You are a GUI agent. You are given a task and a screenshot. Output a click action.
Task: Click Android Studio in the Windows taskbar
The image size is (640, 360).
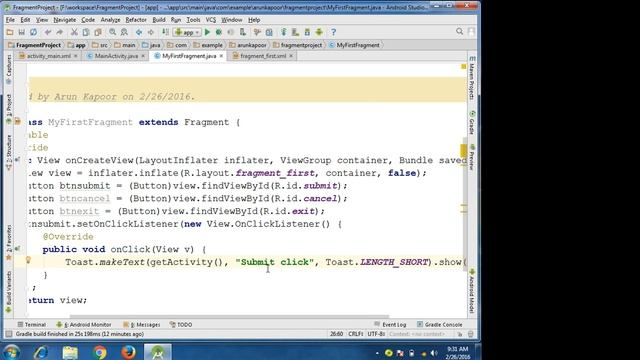(158, 352)
